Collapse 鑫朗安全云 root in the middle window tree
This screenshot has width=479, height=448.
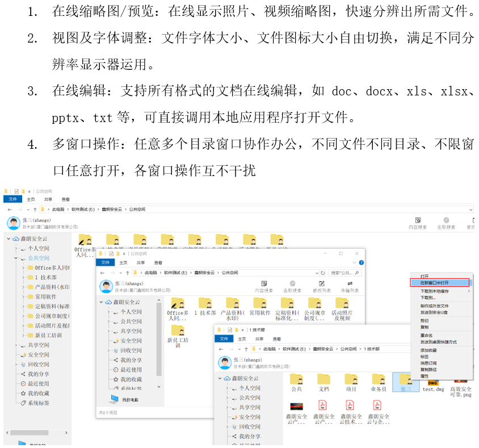pos(100,302)
